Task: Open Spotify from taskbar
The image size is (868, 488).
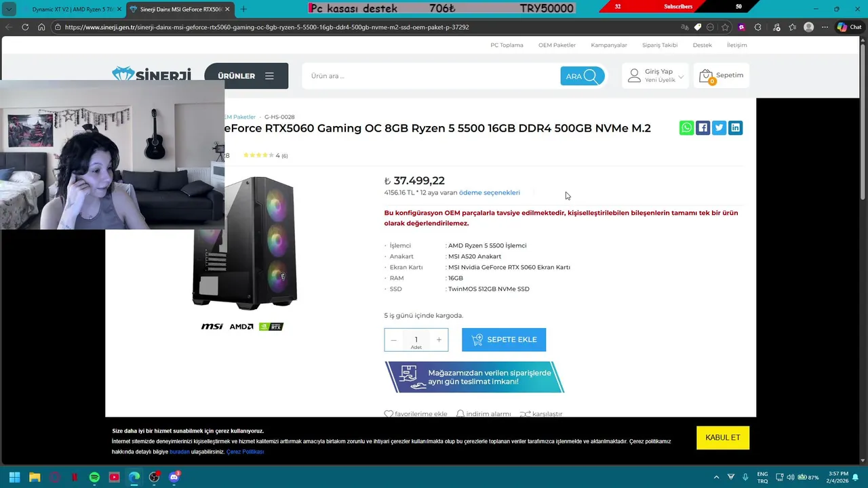Action: [94, 477]
